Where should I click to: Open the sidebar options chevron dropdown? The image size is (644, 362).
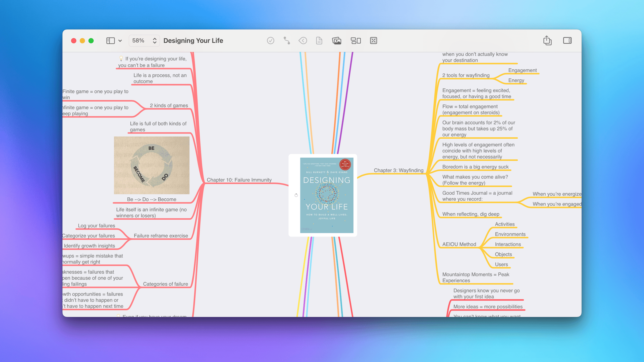tap(120, 41)
